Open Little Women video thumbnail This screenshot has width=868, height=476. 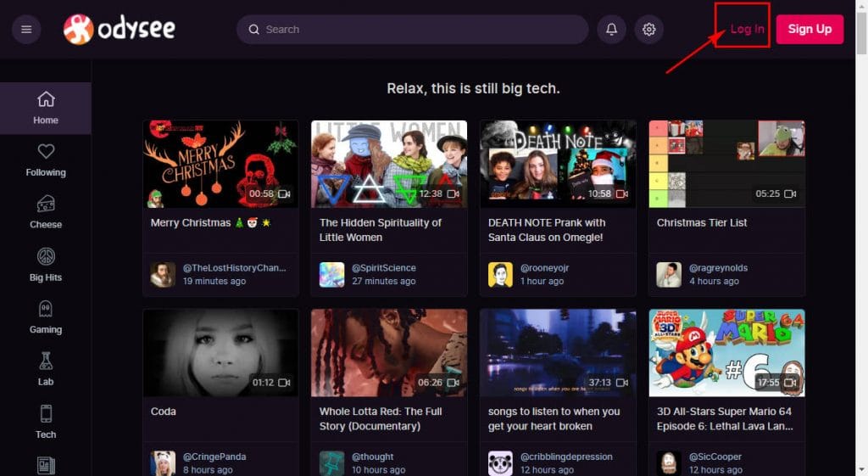(388, 164)
